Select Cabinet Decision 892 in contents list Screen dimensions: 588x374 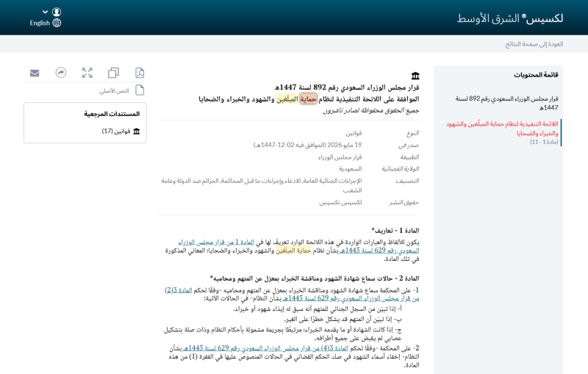pos(506,103)
